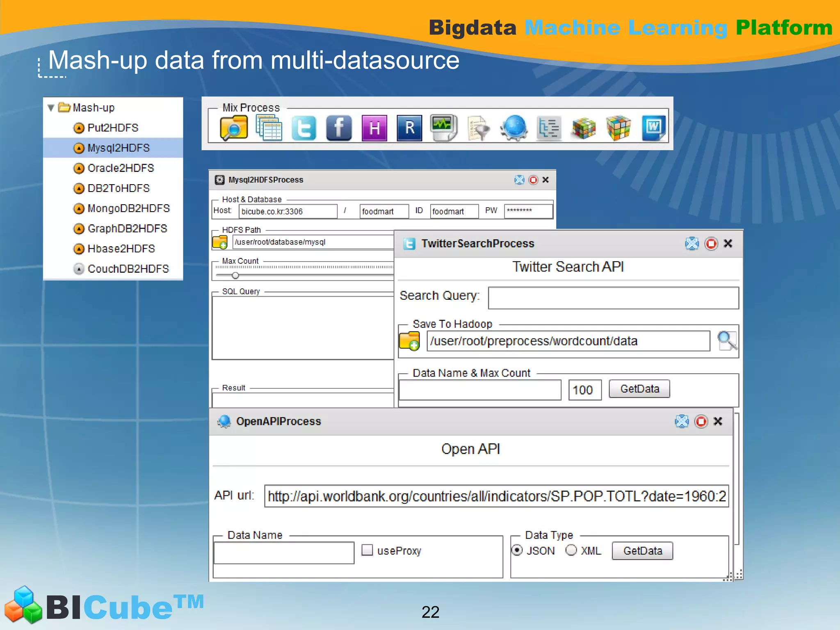Click the API url input field
Viewport: 840px width, 630px height.
496,496
